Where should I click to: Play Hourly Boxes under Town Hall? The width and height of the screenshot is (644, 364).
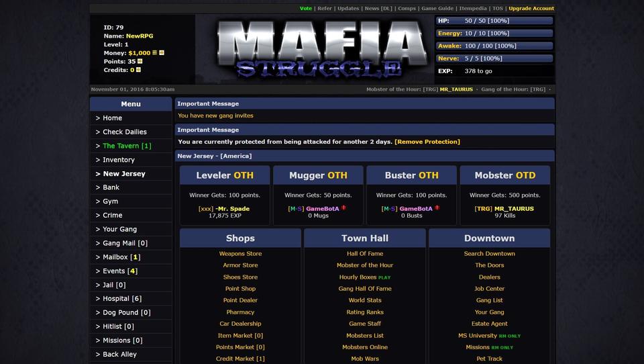coord(365,277)
